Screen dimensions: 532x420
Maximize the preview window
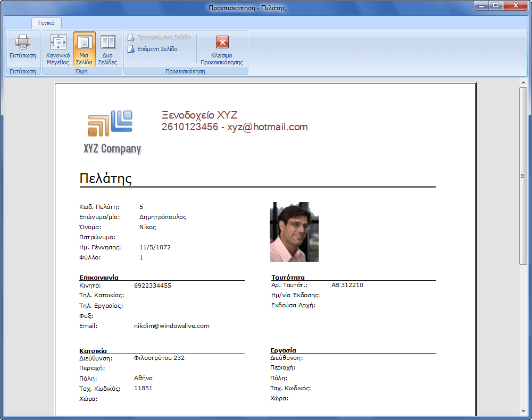(495, 6)
